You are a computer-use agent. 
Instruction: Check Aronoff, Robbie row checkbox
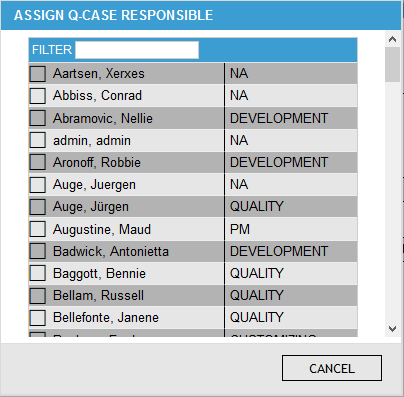pyautogui.click(x=38, y=162)
